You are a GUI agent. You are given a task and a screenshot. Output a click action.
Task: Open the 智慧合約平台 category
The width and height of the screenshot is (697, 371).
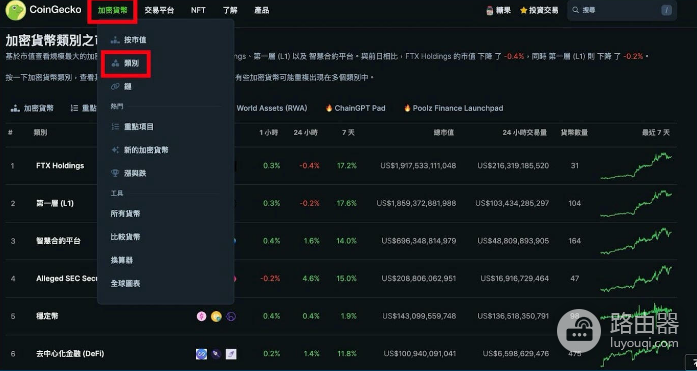pos(58,241)
